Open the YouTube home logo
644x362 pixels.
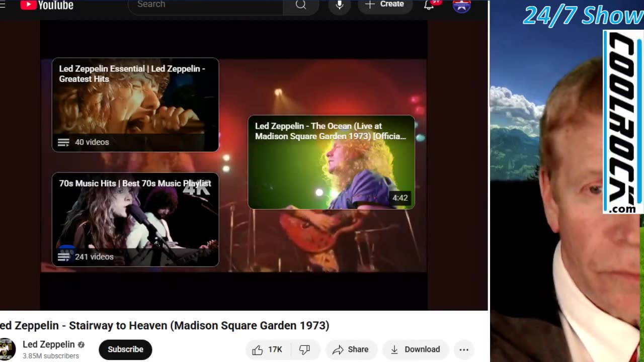coord(46,5)
